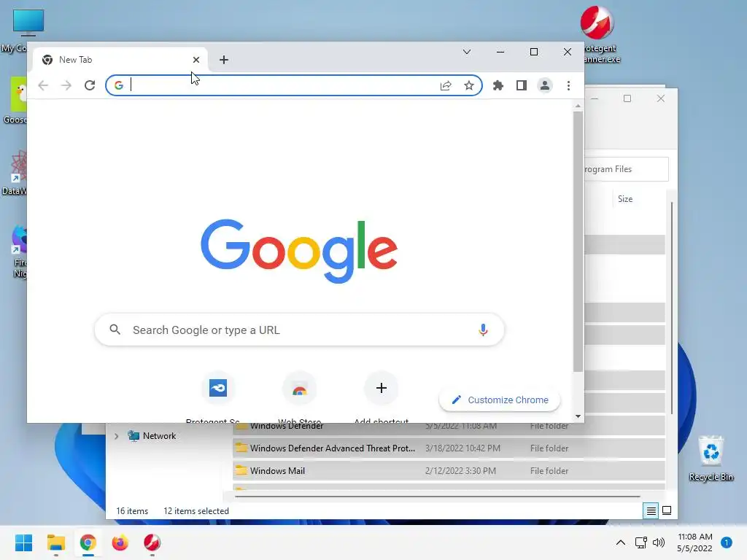Go back using Chrome's back arrow
Viewport: 747px width, 560px height.
point(43,85)
